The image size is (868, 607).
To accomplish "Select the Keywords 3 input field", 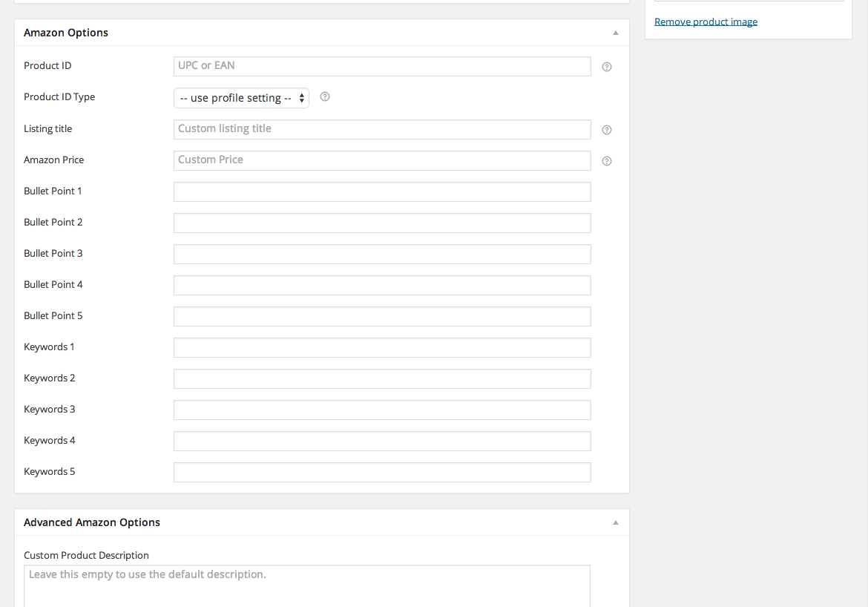I will pos(382,410).
